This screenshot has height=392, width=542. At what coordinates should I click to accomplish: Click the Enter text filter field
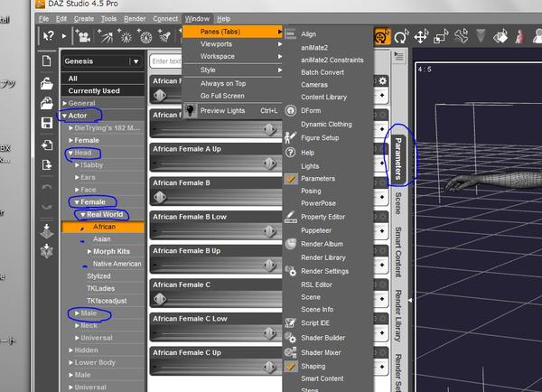coord(166,61)
